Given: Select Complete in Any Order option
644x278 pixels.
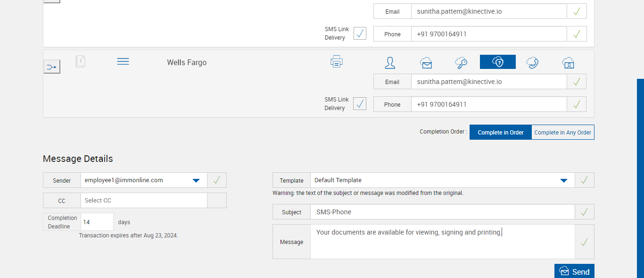Looking at the screenshot, I should click(562, 133).
